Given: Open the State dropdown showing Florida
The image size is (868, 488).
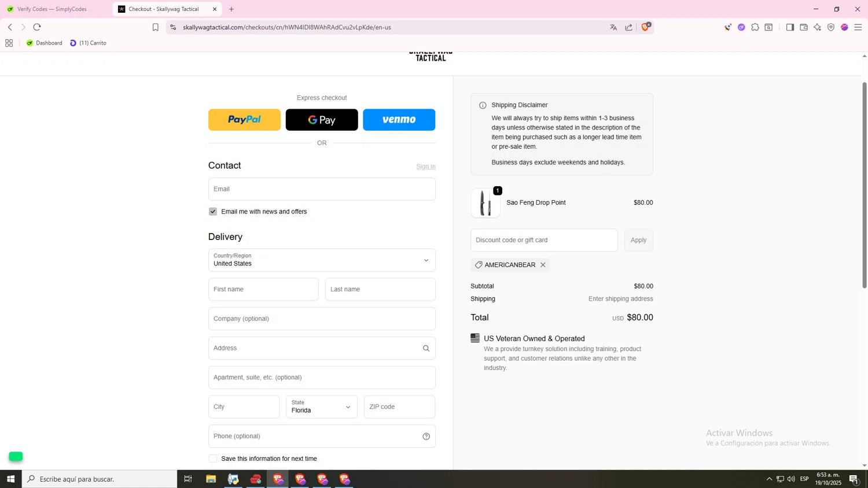Looking at the screenshot, I should pos(322,407).
